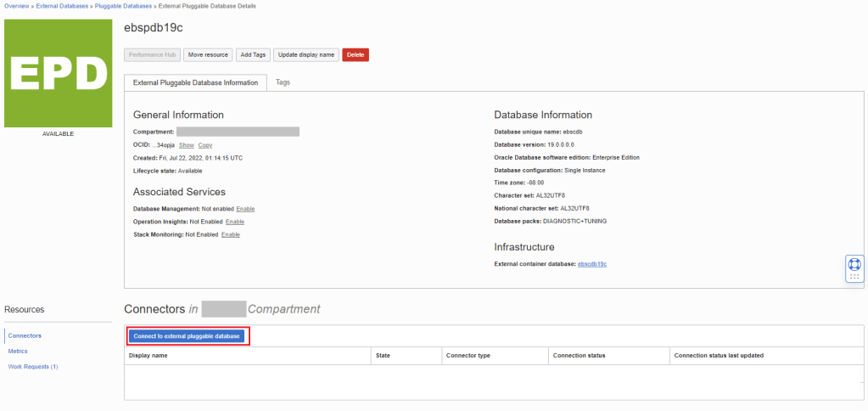Enable Database Management service
The height and width of the screenshot is (411, 868).
pos(245,209)
